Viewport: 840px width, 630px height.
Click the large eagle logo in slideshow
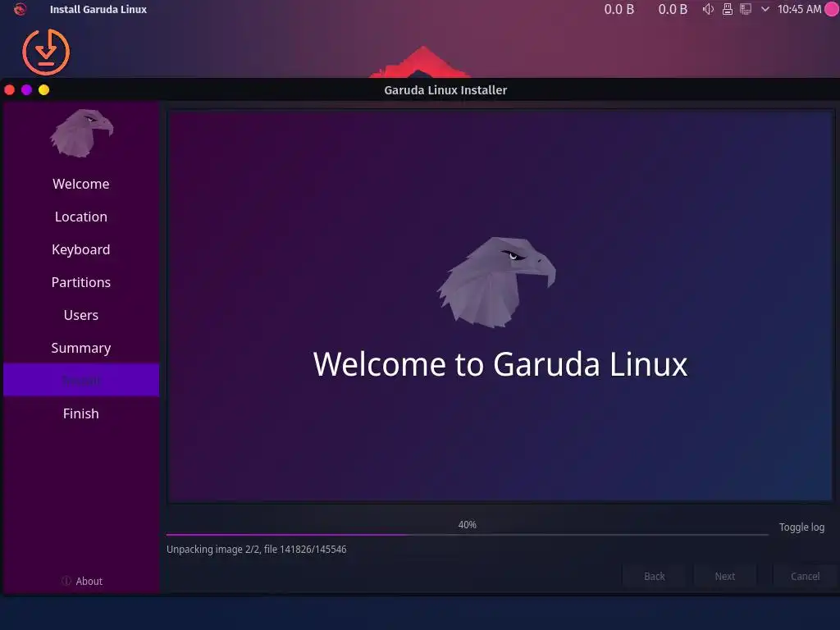tap(496, 282)
